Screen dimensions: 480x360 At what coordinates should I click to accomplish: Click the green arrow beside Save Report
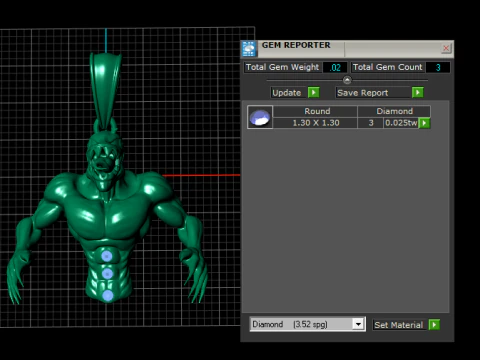coord(418,92)
